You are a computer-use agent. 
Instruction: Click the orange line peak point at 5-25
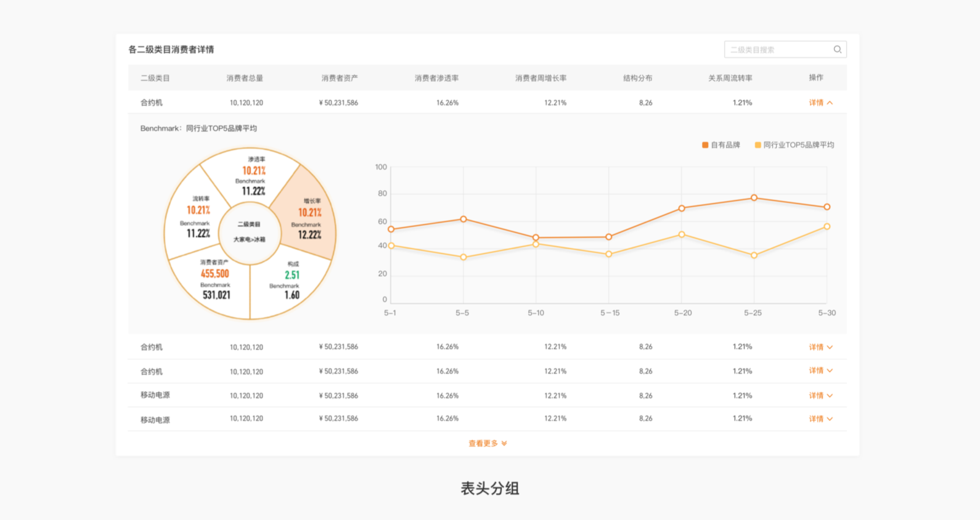click(x=754, y=198)
